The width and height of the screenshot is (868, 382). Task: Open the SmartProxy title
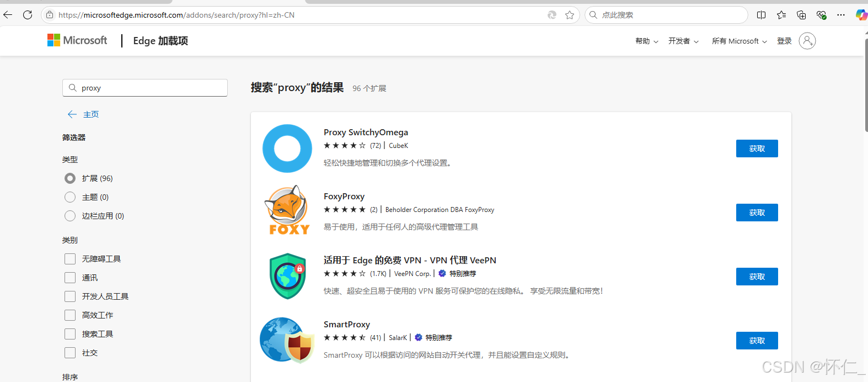[347, 325]
